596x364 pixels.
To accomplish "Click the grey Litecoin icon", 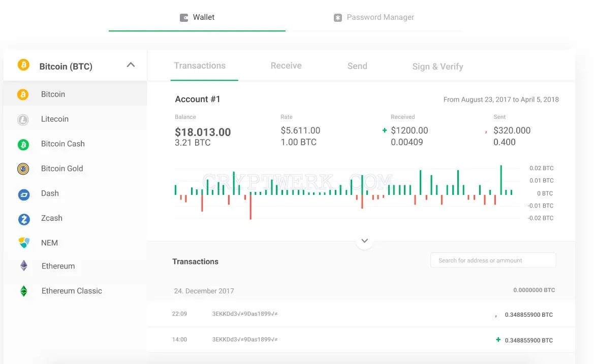I will (23, 119).
